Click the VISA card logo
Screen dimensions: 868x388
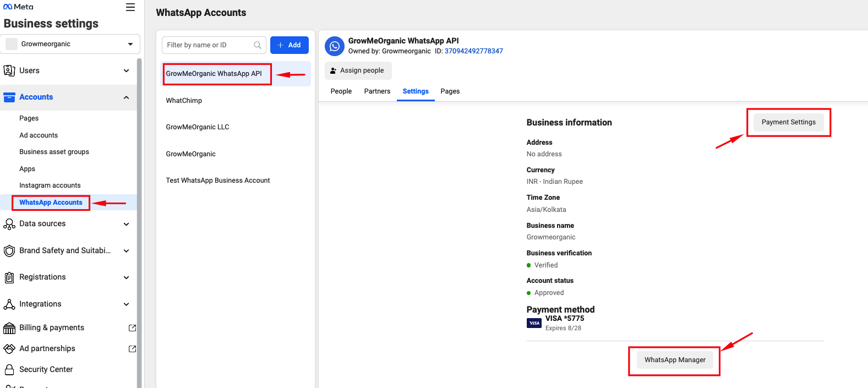point(534,323)
